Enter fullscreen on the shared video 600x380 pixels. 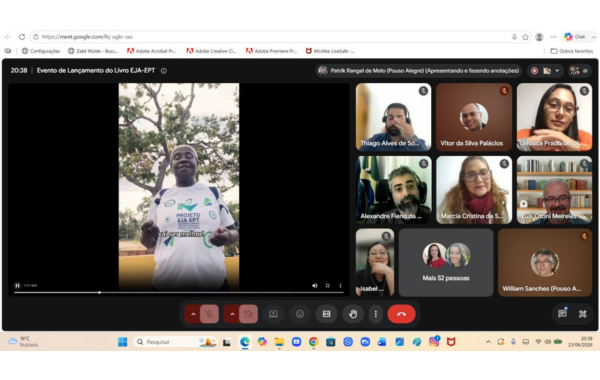pos(328,285)
